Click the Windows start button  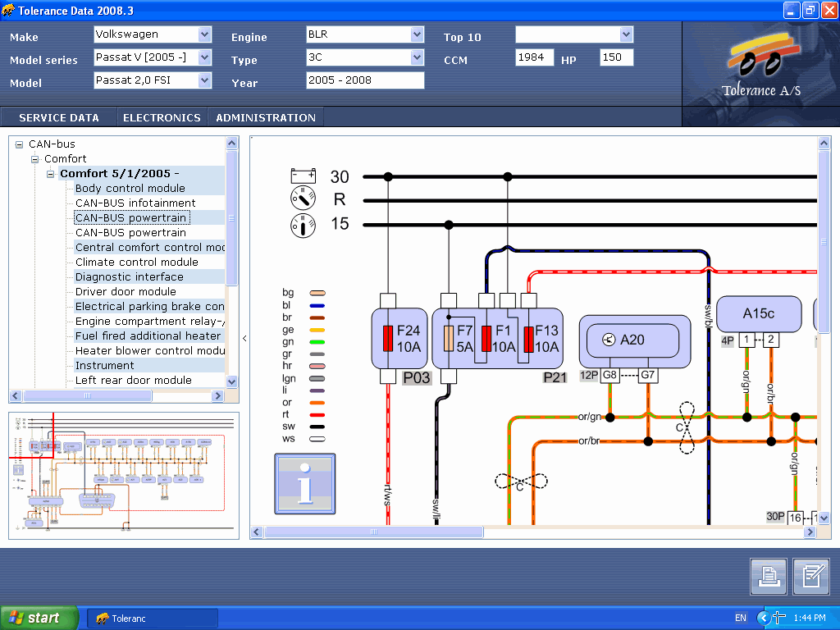[39, 618]
